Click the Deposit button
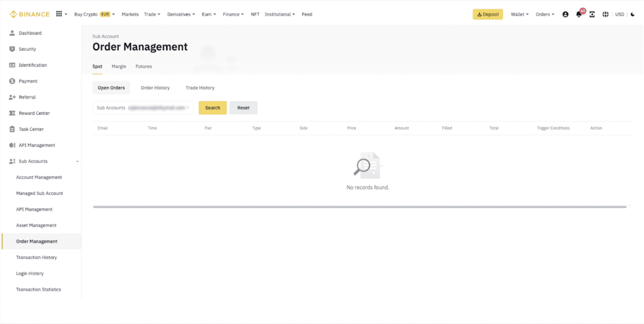 pos(488,15)
